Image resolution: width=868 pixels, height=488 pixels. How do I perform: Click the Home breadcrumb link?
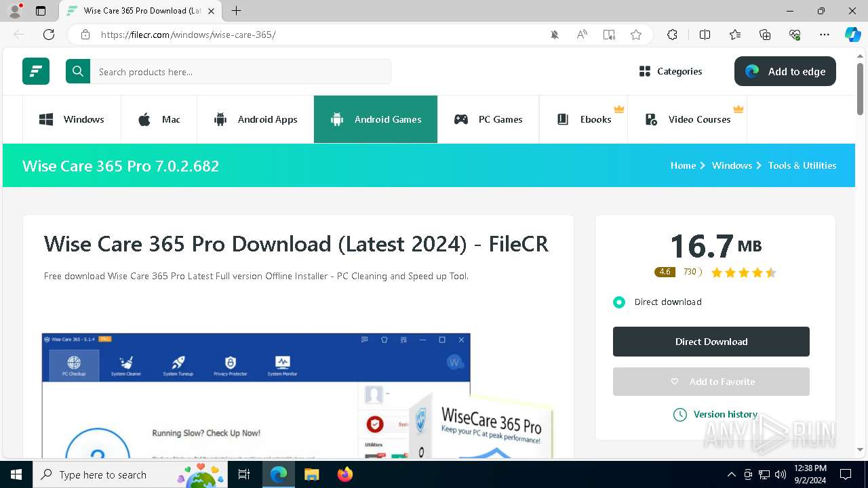683,165
